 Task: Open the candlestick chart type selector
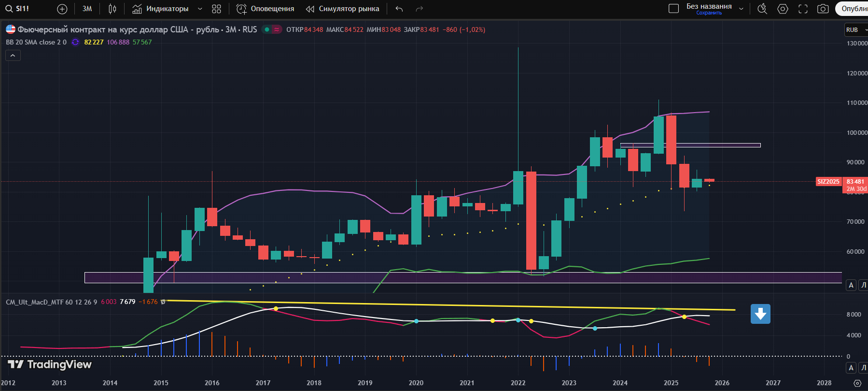coord(112,9)
